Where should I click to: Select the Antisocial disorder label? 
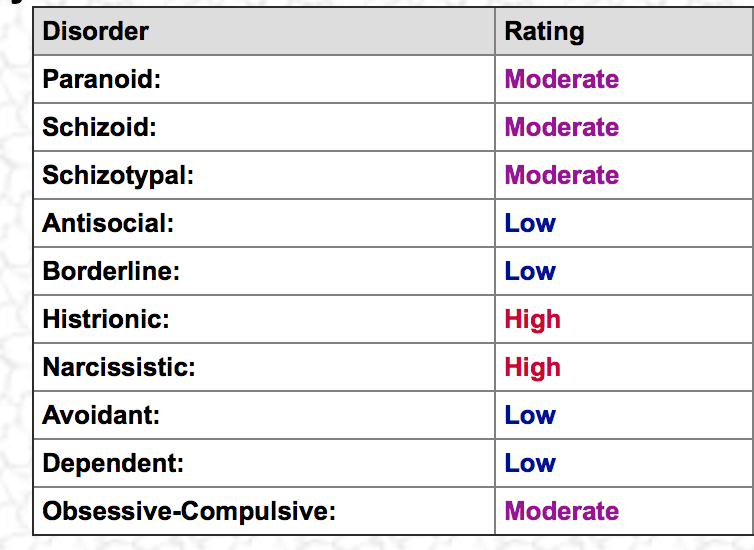[x=108, y=223]
